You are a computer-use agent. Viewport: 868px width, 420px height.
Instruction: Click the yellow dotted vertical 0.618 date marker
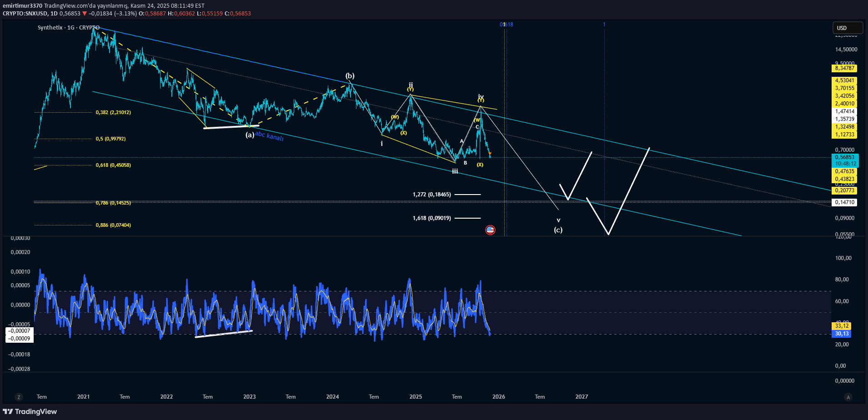pos(505,25)
